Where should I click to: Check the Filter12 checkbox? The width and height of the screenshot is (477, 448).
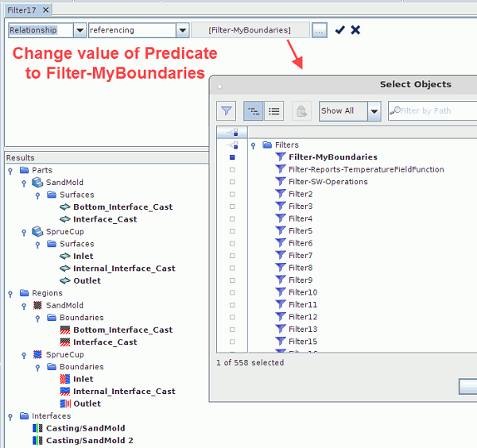pos(232,317)
